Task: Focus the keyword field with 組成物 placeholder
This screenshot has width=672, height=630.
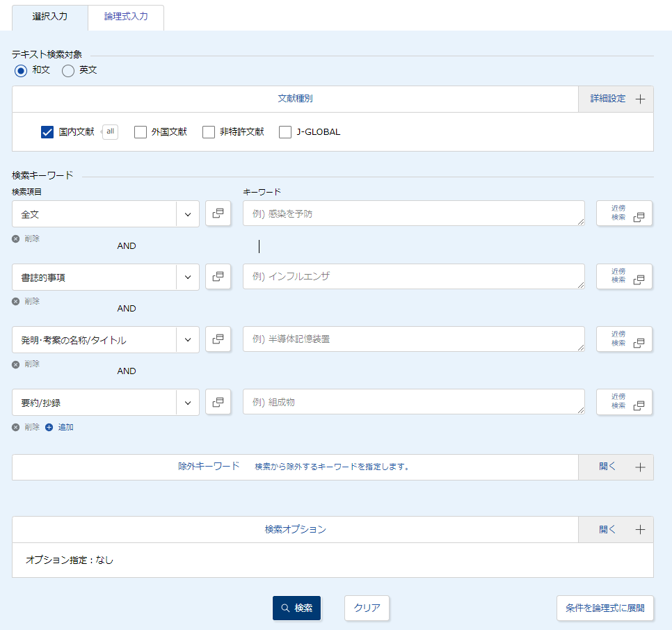Action: click(414, 402)
